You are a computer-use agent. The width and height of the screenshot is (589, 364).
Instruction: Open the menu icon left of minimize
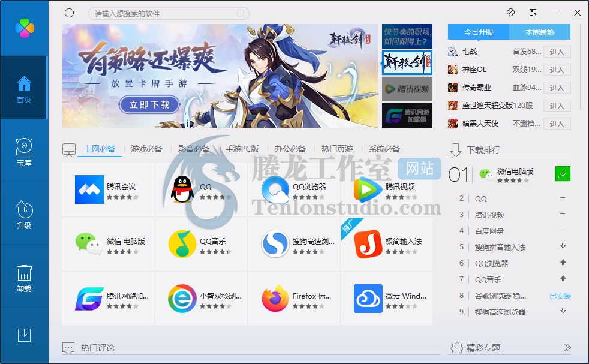click(533, 13)
